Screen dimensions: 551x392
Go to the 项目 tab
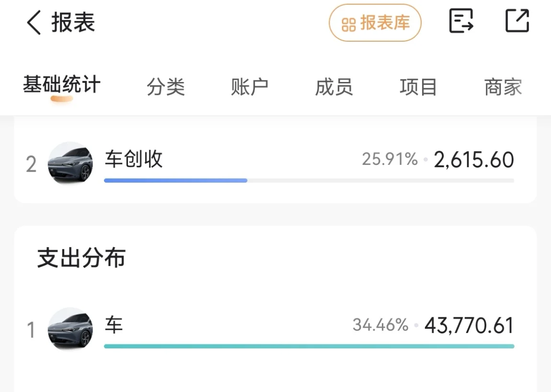tap(418, 87)
